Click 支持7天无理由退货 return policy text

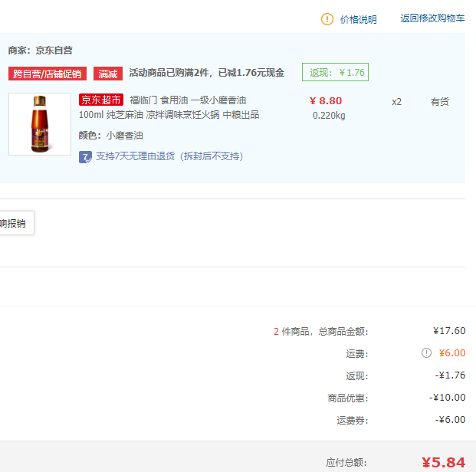click(x=169, y=156)
